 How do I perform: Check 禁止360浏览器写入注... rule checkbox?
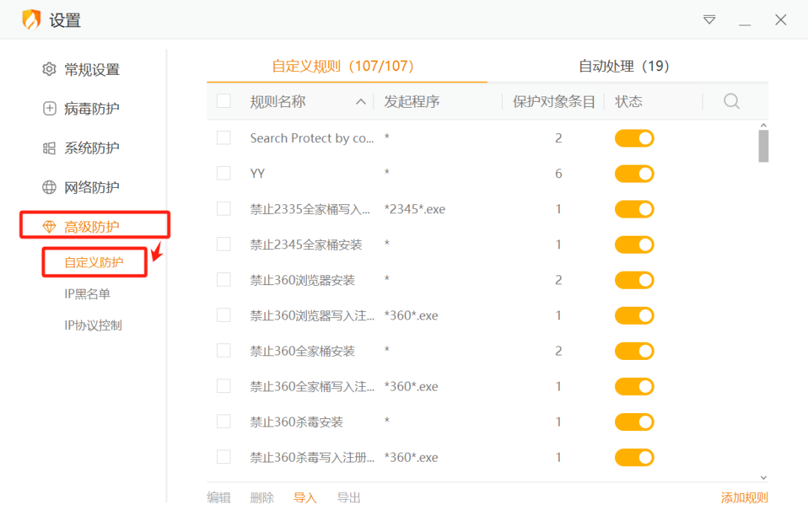tap(224, 315)
